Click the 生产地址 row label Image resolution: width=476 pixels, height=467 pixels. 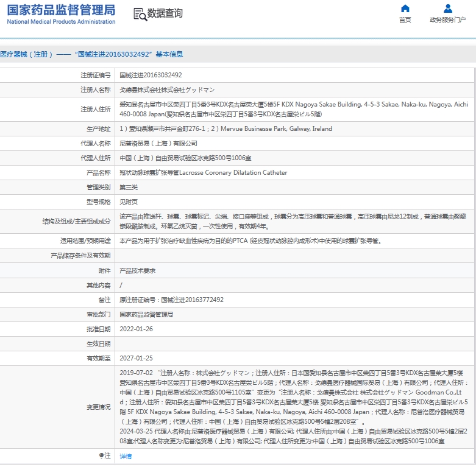[98, 129]
